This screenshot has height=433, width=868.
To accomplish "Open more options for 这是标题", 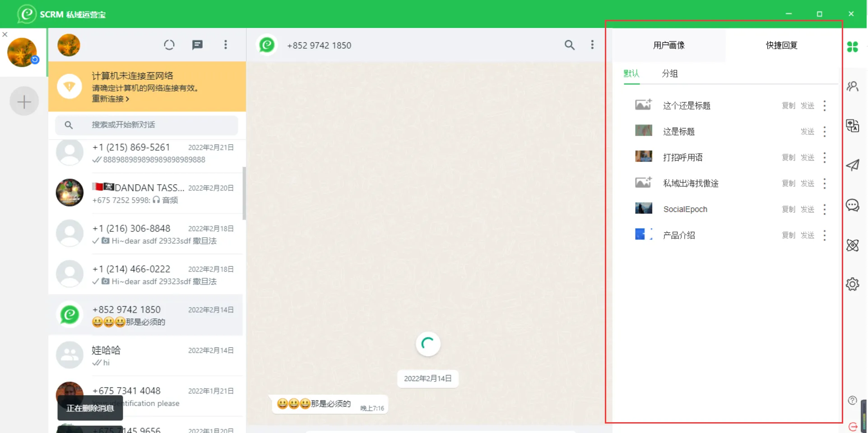I will (x=825, y=132).
